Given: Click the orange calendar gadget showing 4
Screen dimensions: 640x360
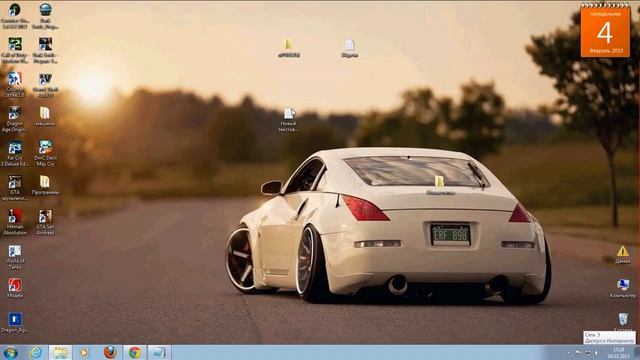Looking at the screenshot, I should pyautogui.click(x=605, y=31).
